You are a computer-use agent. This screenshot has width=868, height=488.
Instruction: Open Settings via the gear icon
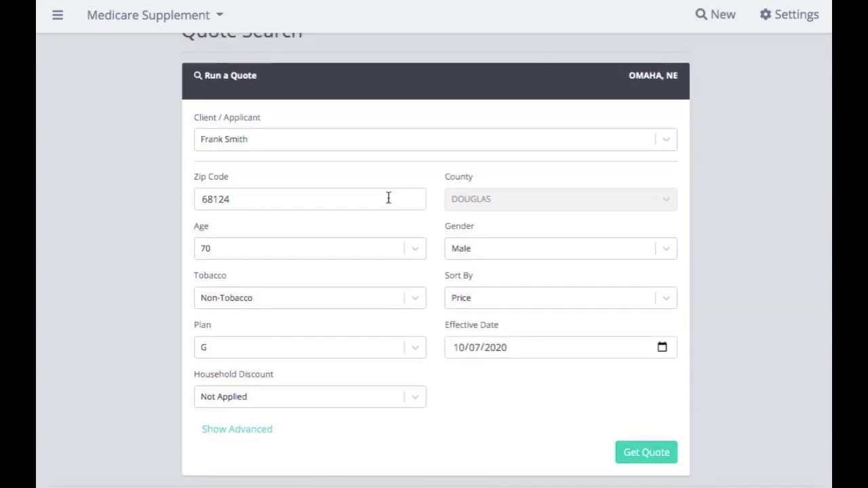[x=766, y=14]
